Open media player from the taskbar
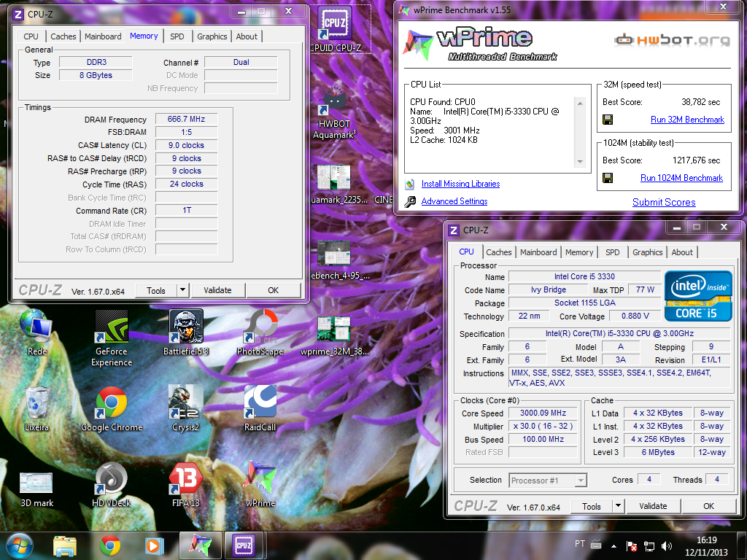This screenshot has height=560, width=747. pos(153,546)
